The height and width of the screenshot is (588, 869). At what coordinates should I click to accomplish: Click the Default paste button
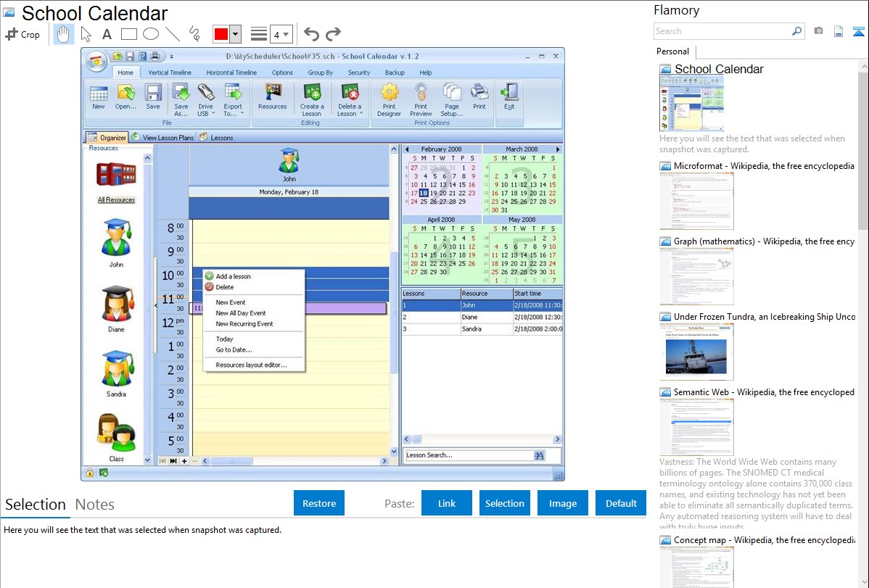tap(621, 503)
